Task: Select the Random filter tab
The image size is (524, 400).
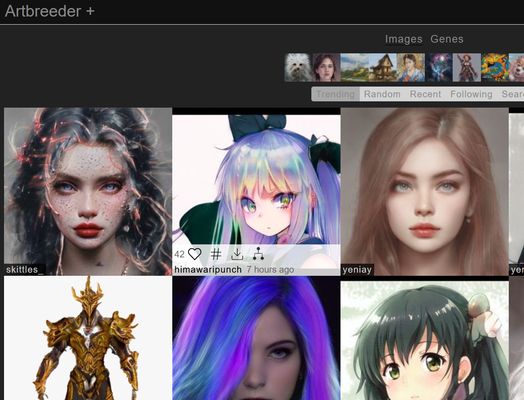Action: [382, 94]
